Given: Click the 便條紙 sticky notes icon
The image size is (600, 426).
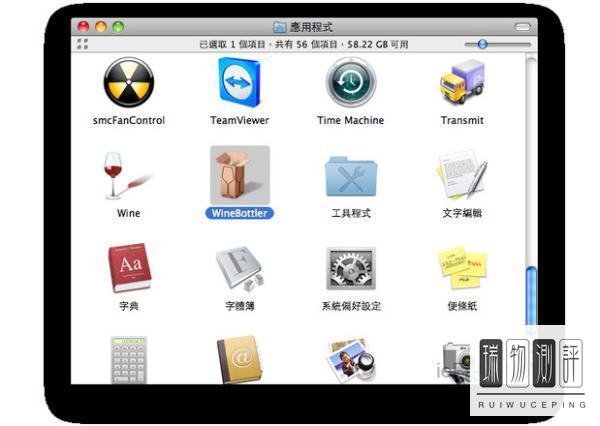Looking at the screenshot, I should click(x=462, y=268).
